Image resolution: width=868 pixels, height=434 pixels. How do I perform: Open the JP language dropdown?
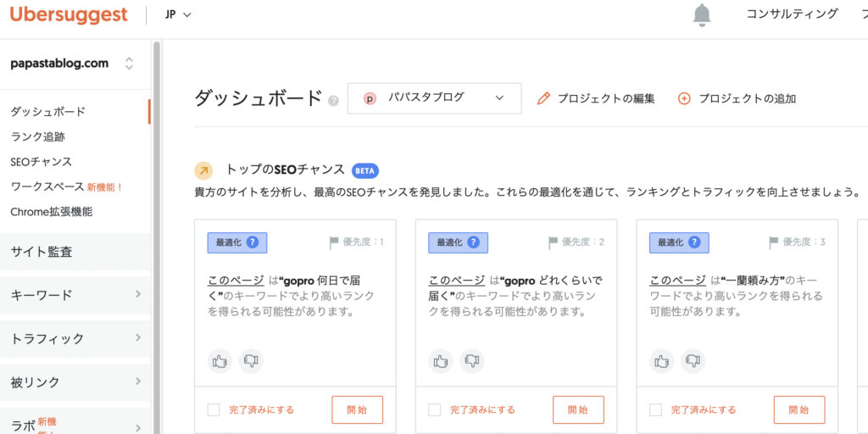(178, 14)
